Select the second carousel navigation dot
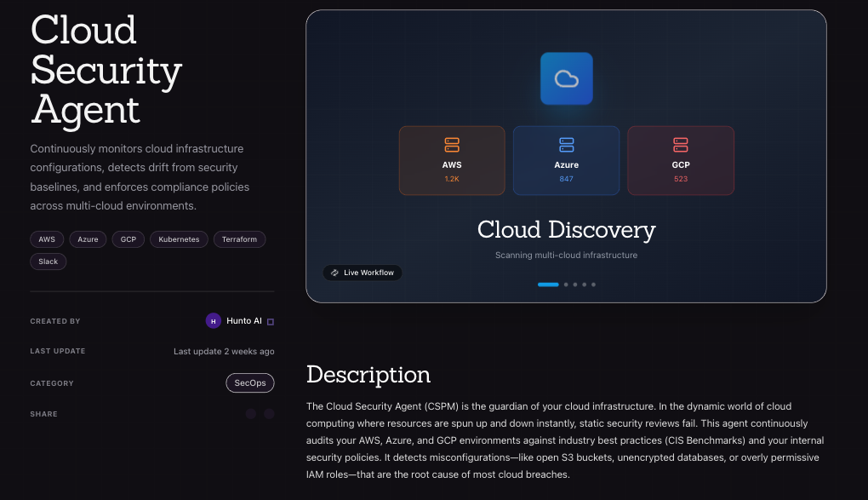This screenshot has height=500, width=868. (566, 284)
